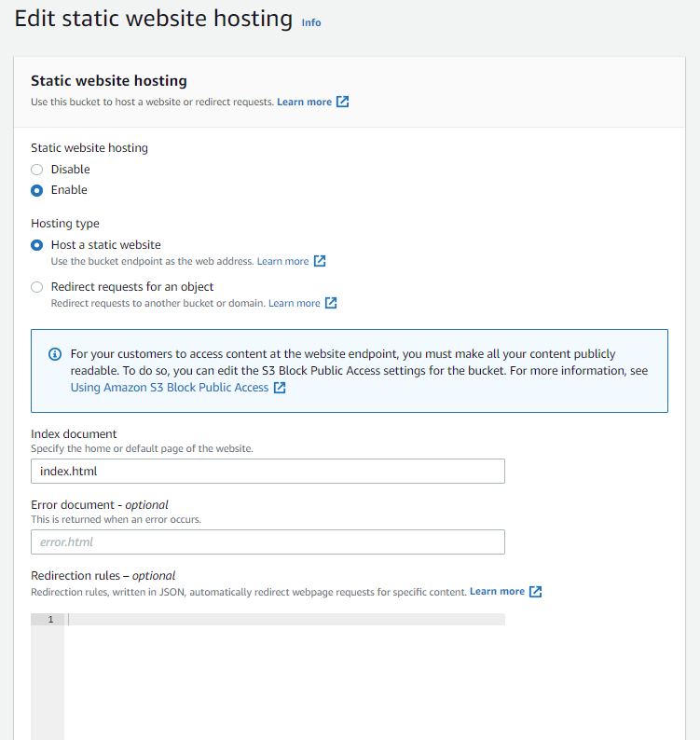This screenshot has width=700, height=740.
Task: Click external link icon after redirect Learn more
Action: [331, 303]
